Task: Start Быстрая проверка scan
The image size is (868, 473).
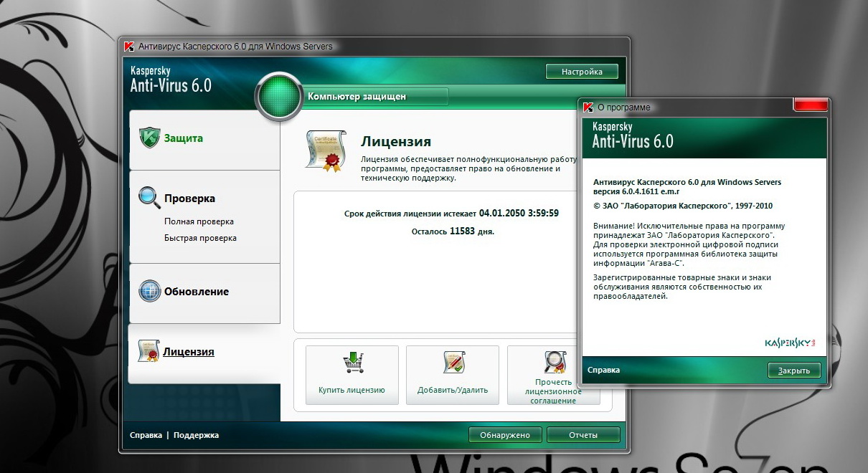Action: [x=200, y=238]
